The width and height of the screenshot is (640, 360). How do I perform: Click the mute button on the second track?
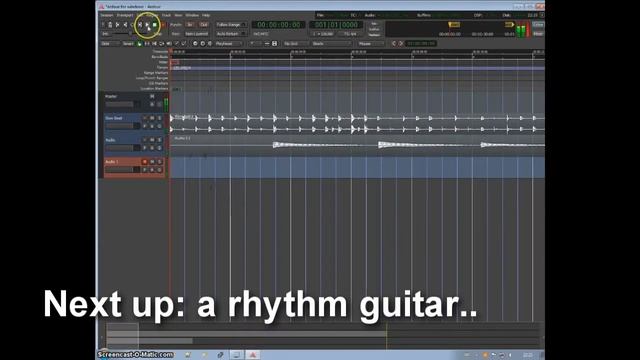(x=152, y=118)
